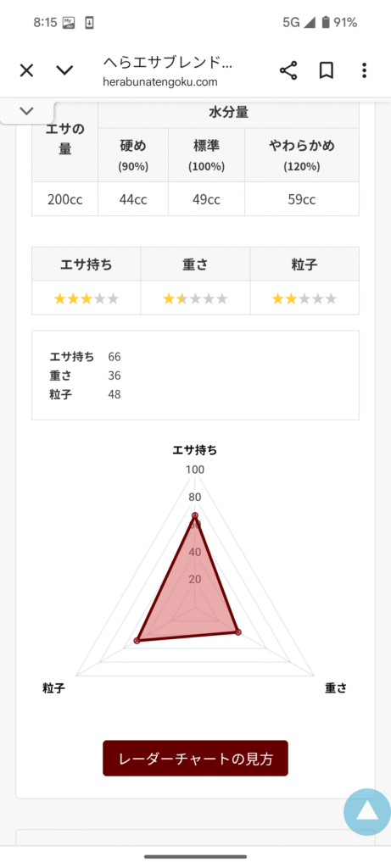The width and height of the screenshot is (391, 868).
Task: Open the three-dot overflow menu
Action: tap(364, 71)
